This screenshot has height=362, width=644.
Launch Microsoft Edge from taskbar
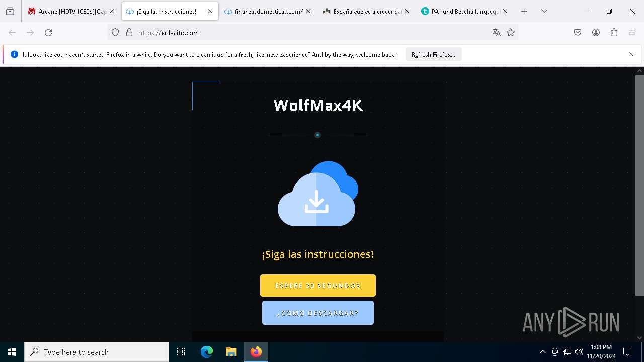click(207, 352)
